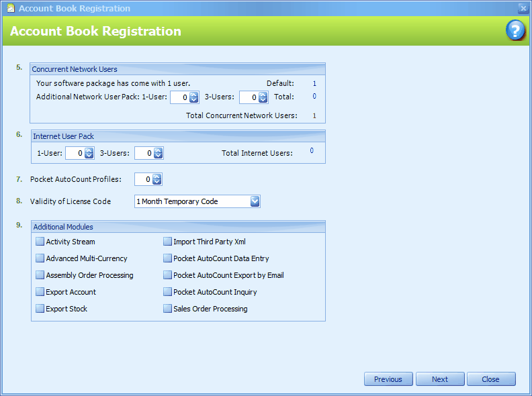Decrease the Concurrent Network 3-Users pack count

tap(263, 100)
